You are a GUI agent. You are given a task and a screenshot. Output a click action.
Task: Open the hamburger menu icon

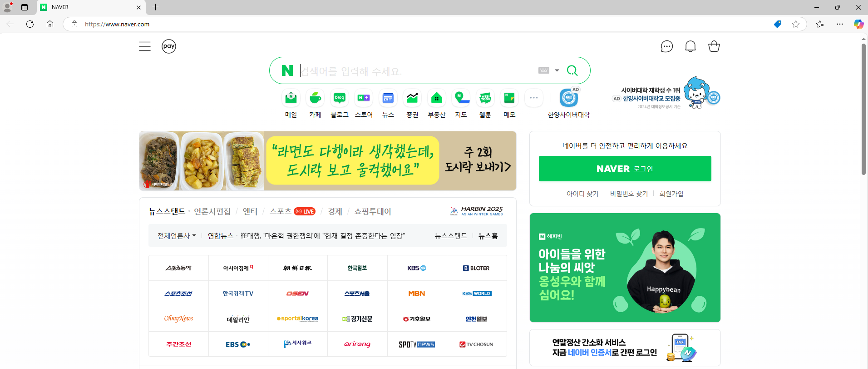pos(145,46)
